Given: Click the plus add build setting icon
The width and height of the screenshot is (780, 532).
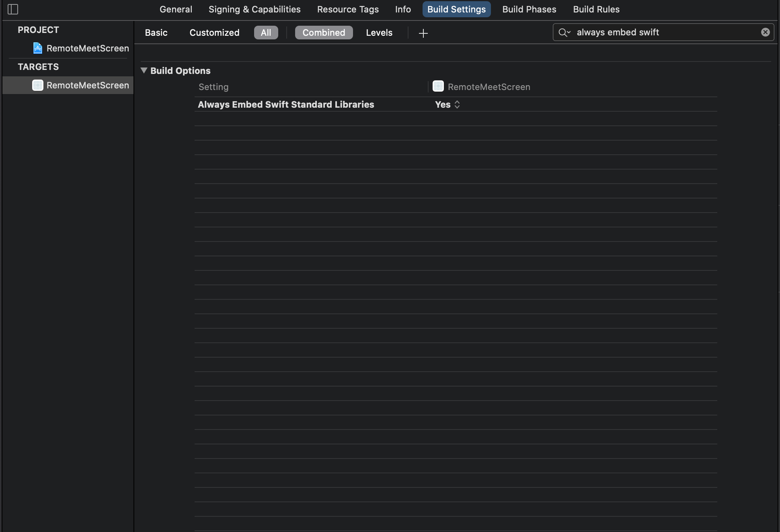Looking at the screenshot, I should pyautogui.click(x=423, y=33).
